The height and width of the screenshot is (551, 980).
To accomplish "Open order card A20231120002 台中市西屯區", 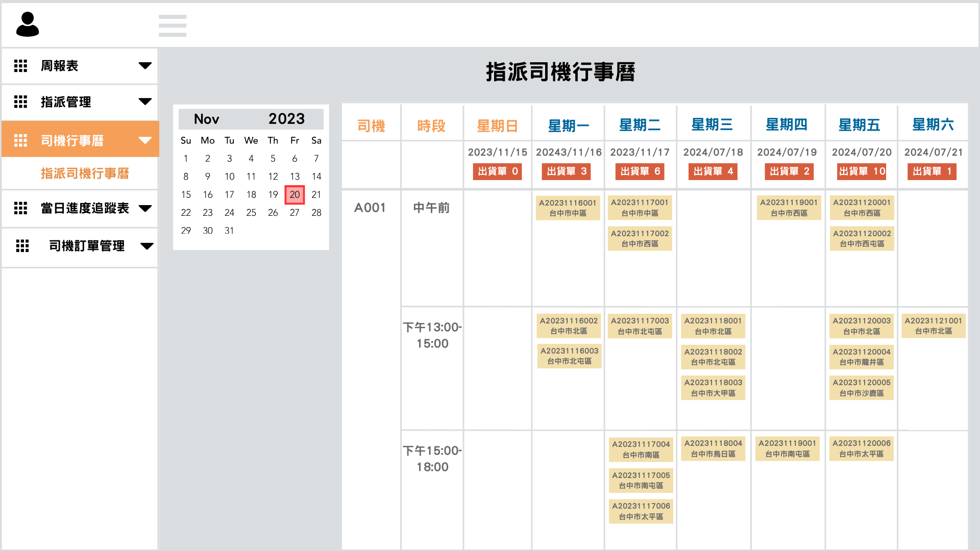I will [862, 239].
